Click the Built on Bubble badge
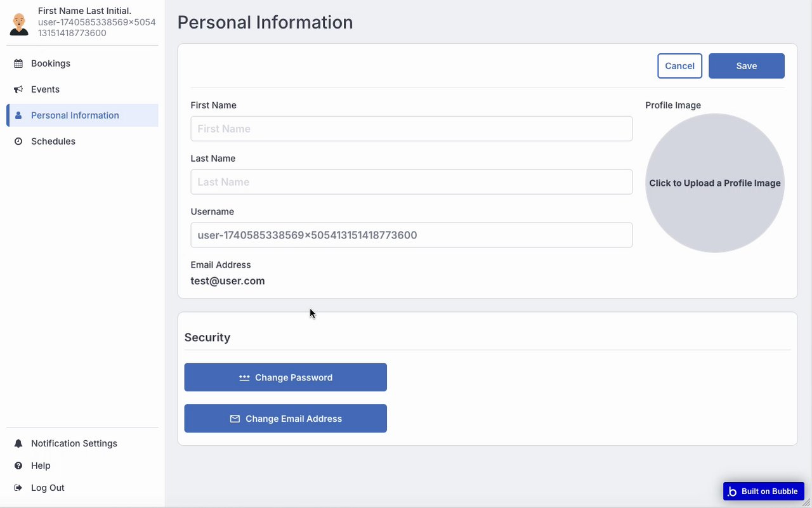Screen dimensions: 812x508 coord(764,492)
